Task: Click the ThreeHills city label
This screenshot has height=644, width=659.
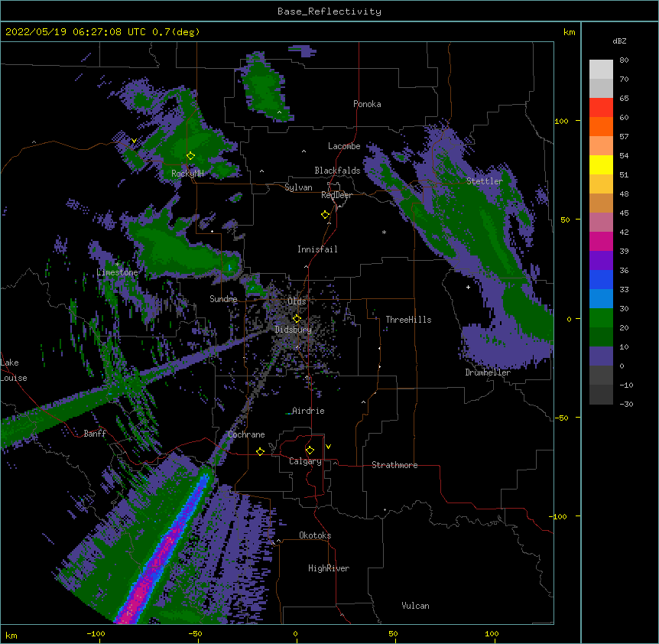Action: coord(408,320)
